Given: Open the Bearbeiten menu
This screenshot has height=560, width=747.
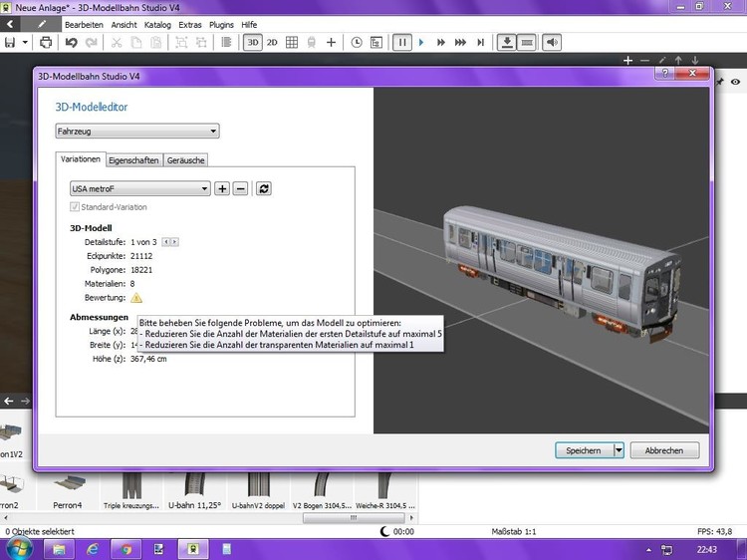Looking at the screenshot, I should click(84, 25).
